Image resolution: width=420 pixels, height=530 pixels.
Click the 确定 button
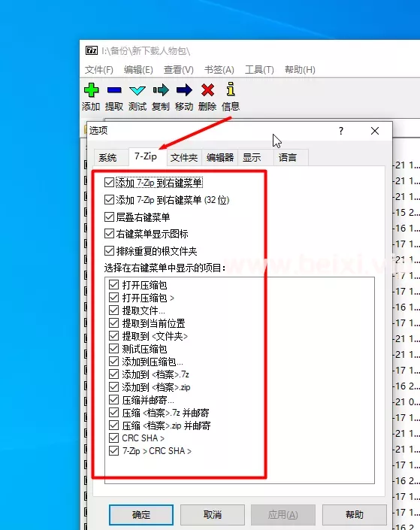point(141,515)
